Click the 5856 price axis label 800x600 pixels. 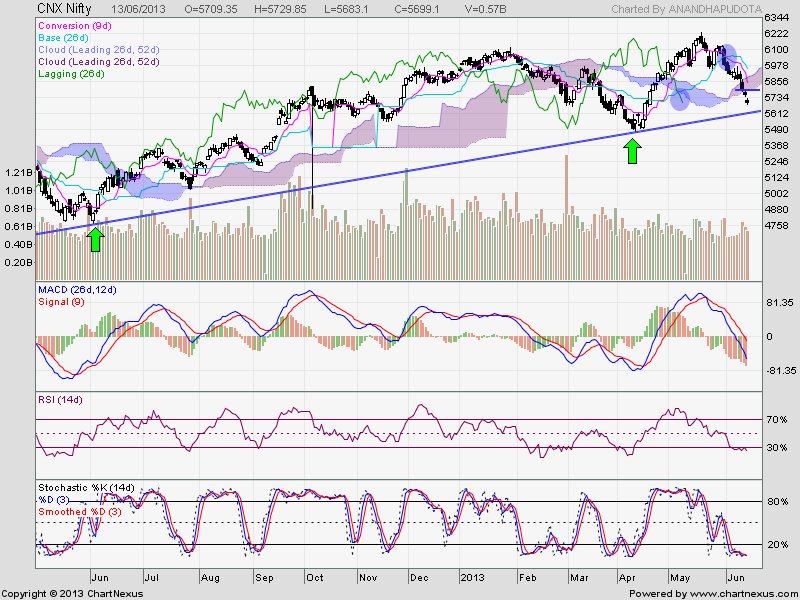pos(776,81)
